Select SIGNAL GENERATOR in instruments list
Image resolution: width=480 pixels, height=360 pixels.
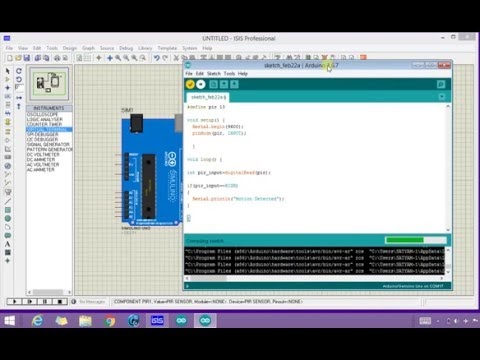tap(48, 144)
